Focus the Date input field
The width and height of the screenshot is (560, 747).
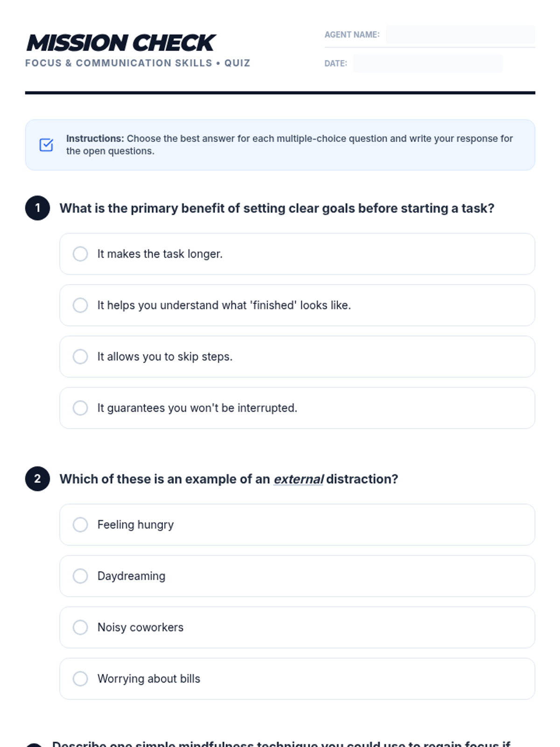[x=427, y=63]
